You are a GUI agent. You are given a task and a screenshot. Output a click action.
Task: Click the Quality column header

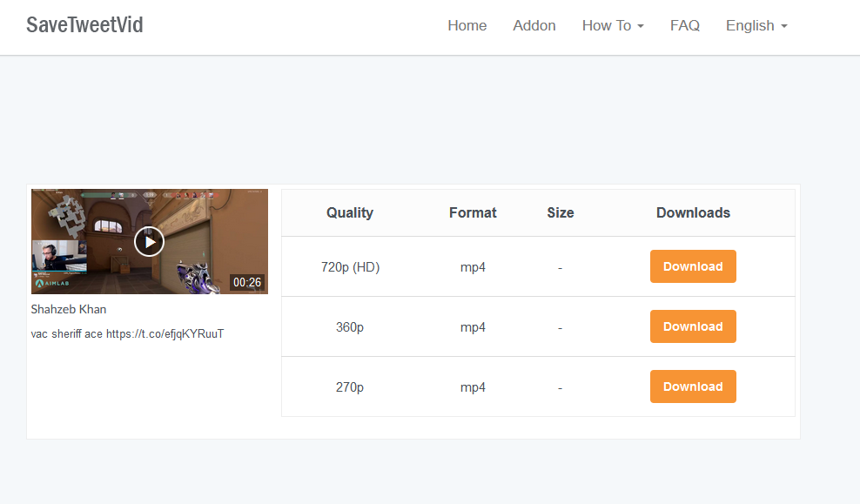coord(350,212)
